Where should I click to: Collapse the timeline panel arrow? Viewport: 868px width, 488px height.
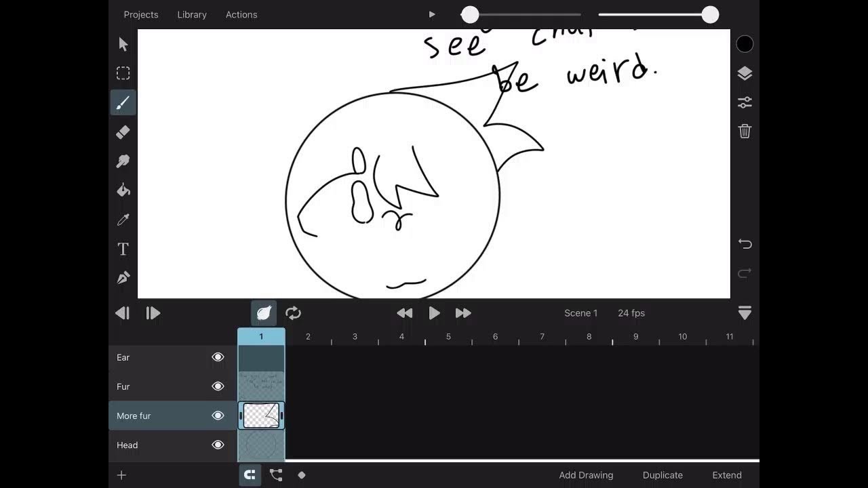[x=745, y=313]
